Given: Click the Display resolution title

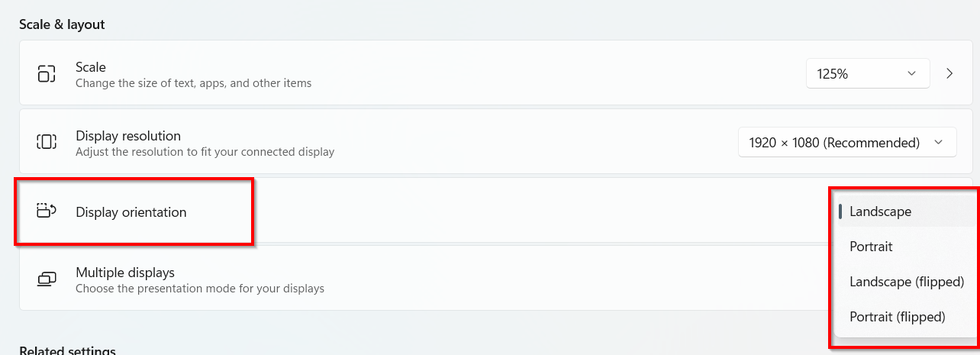Looking at the screenshot, I should click(x=128, y=136).
